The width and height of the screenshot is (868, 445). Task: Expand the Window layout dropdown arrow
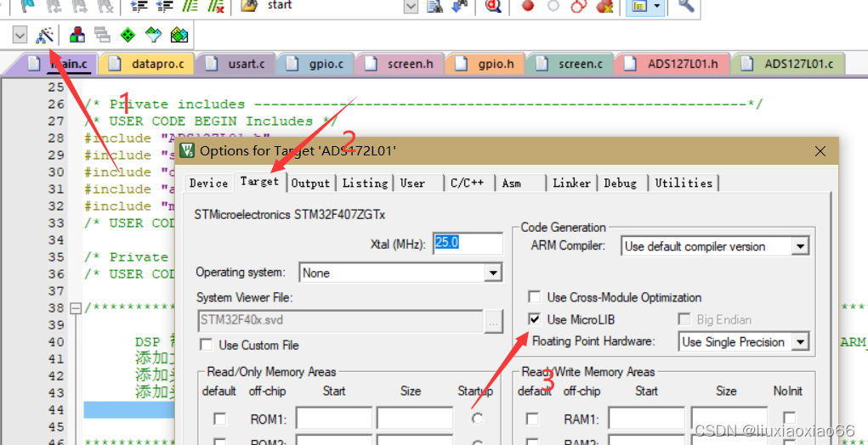656,6
